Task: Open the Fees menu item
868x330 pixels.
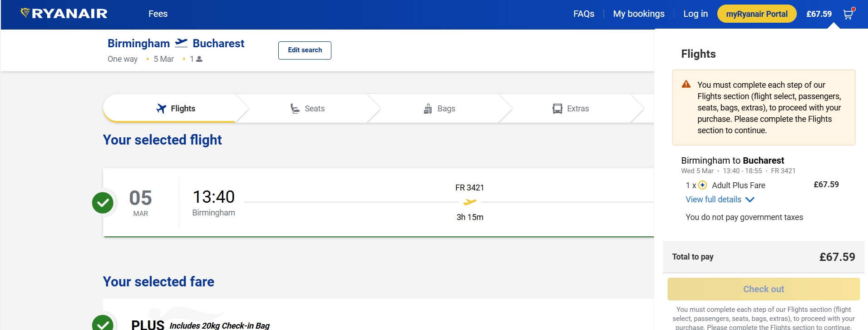Action: 158,14
